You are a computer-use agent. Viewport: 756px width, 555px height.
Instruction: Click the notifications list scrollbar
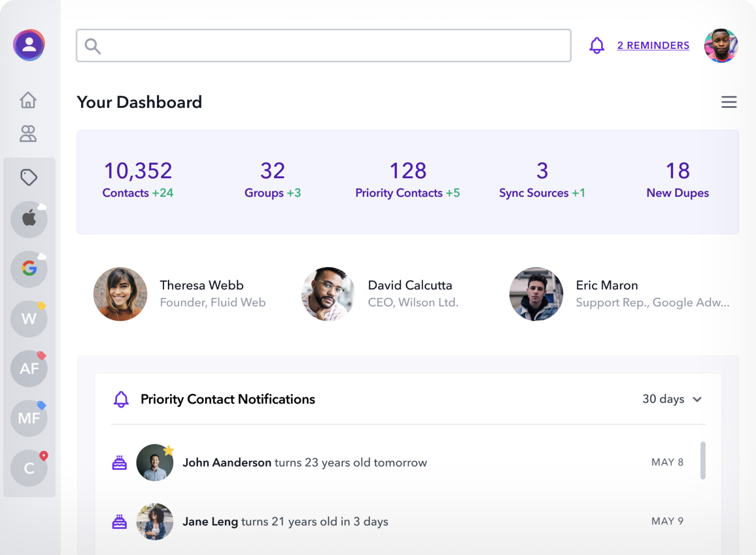pyautogui.click(x=702, y=460)
